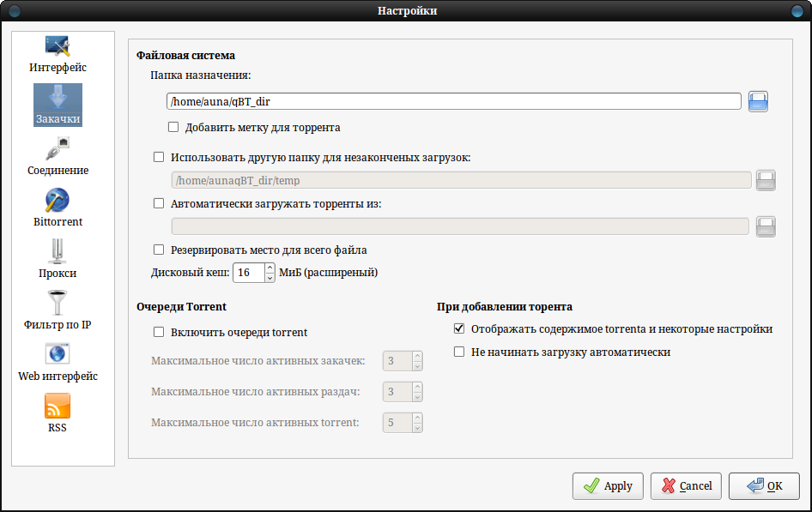This screenshot has width=812, height=512.
Task: Click the auto-load torrents folder path field
Action: pyautogui.click(x=460, y=226)
